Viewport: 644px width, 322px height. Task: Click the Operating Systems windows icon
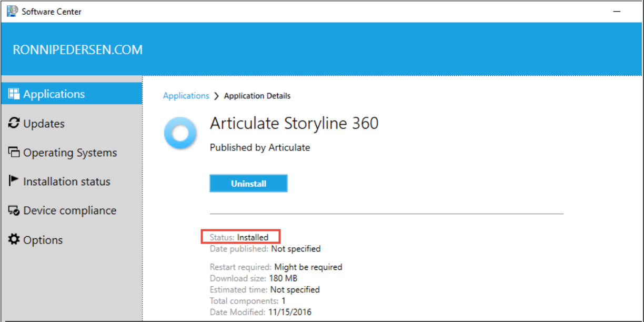click(14, 152)
